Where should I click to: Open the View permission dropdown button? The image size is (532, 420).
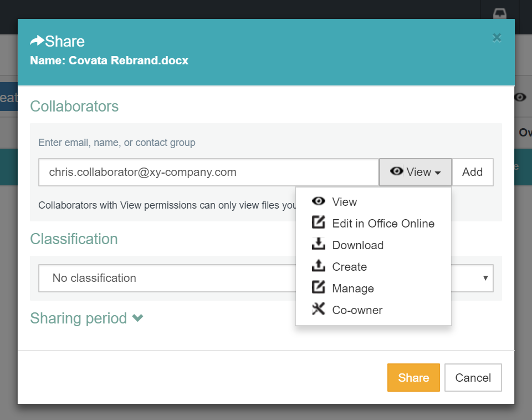415,173
